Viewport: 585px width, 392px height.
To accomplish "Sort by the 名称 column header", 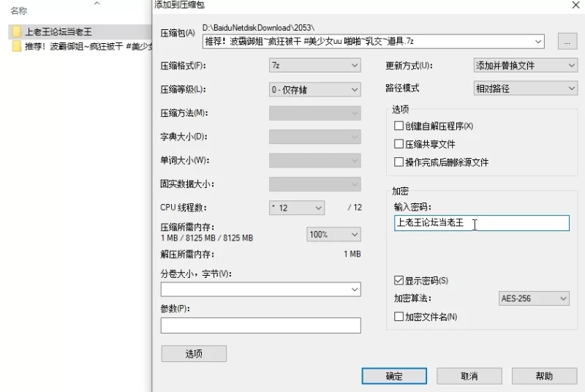I will tap(19, 10).
